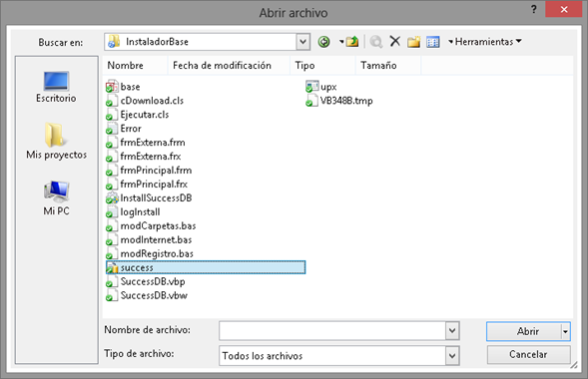Screen dimensions: 588x379
Task: Select the frmExterna.frx file
Action: click(143, 157)
